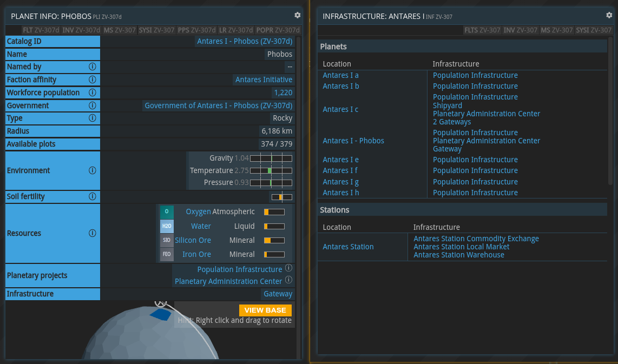Click the FEO Iron Ore mineral icon
This screenshot has height=364, width=618.
(x=167, y=254)
